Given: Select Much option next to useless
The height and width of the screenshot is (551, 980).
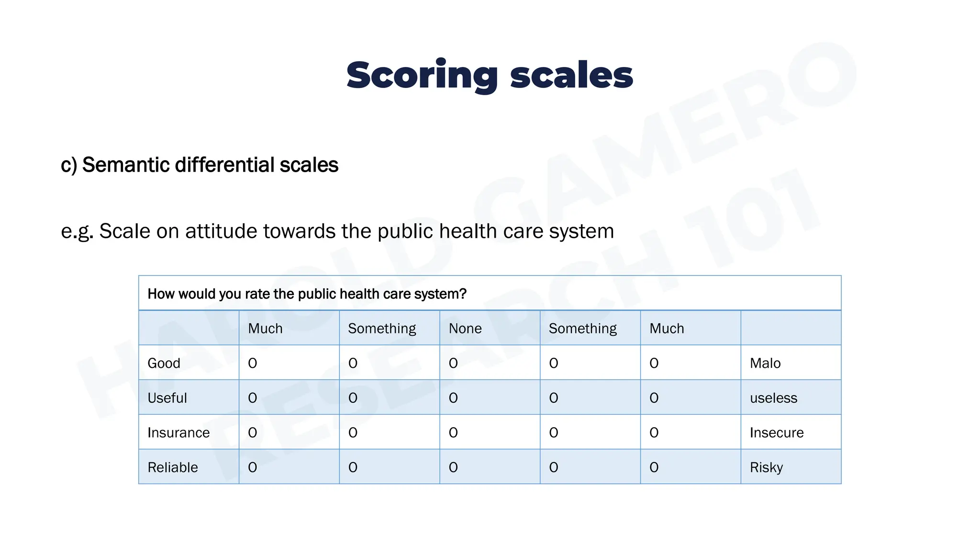Looking at the screenshot, I should (654, 398).
